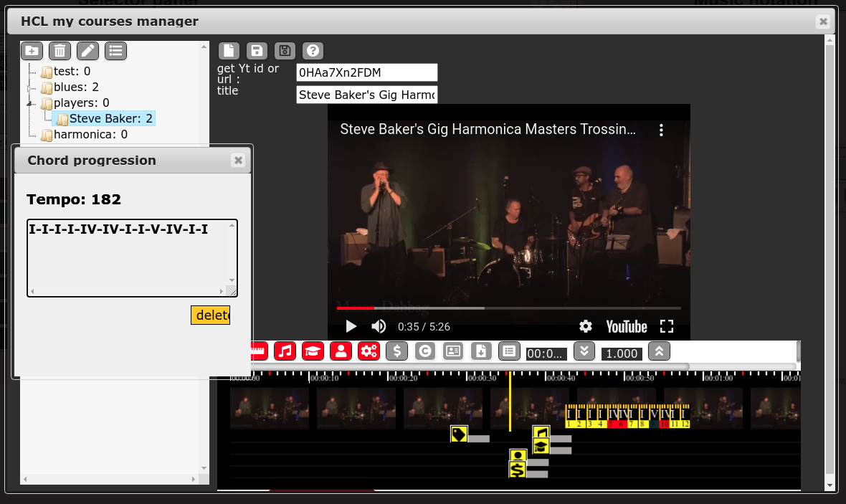The width and height of the screenshot is (846, 504).
Task: Click the time position field in timeline toolbar
Action: click(x=547, y=353)
